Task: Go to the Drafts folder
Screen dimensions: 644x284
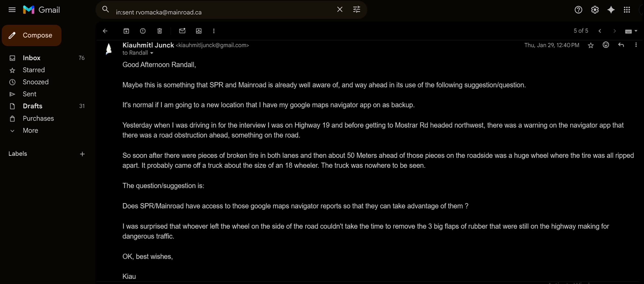Action: pyautogui.click(x=33, y=106)
